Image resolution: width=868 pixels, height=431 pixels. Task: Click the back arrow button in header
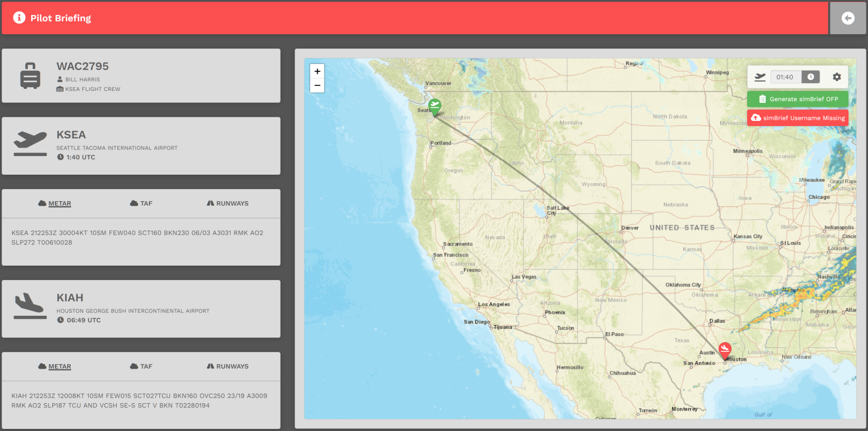(x=848, y=18)
